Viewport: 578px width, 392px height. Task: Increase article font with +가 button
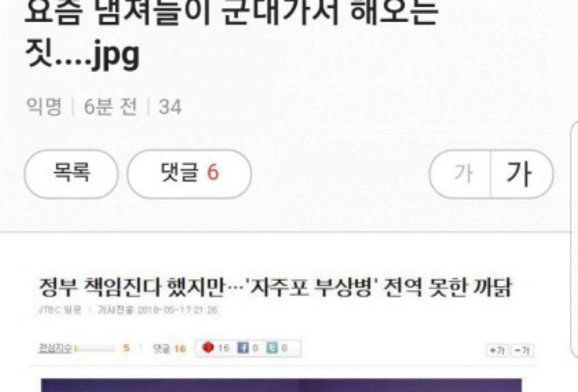click(x=498, y=350)
